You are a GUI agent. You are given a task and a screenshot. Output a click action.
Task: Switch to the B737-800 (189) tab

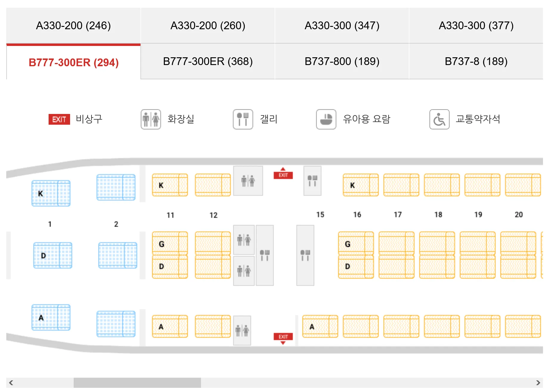point(342,62)
